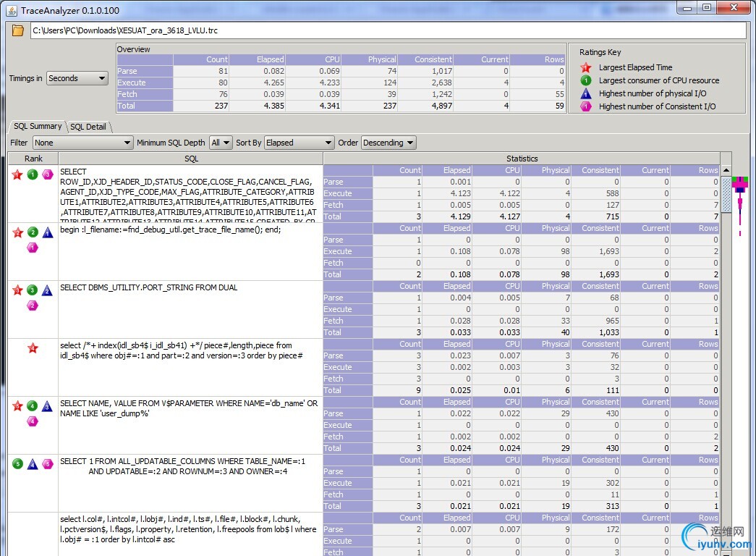756x556 pixels.
Task: Select 'SELECT 1 FROM ALL_UPDATABLE_COLUMNS' SQL text
Action: 183,466
